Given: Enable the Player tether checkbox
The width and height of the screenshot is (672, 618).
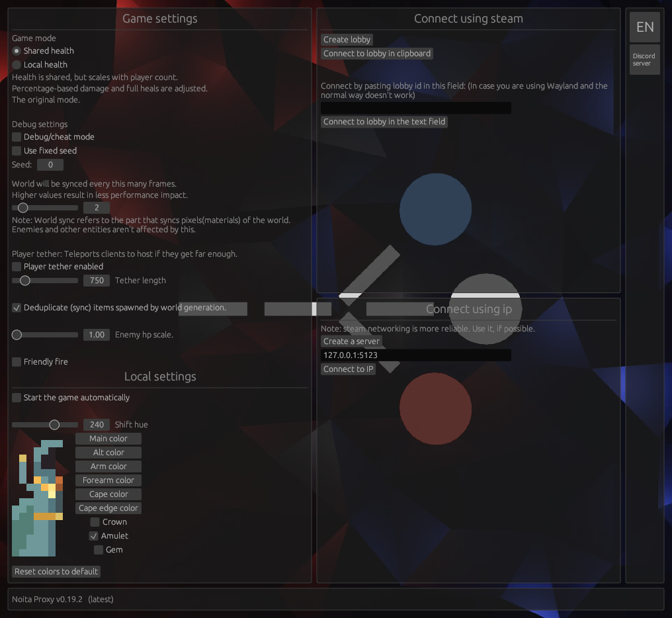Looking at the screenshot, I should coord(58,267).
